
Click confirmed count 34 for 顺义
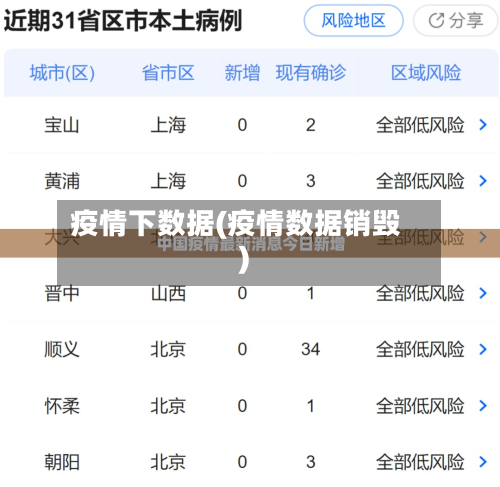click(311, 349)
